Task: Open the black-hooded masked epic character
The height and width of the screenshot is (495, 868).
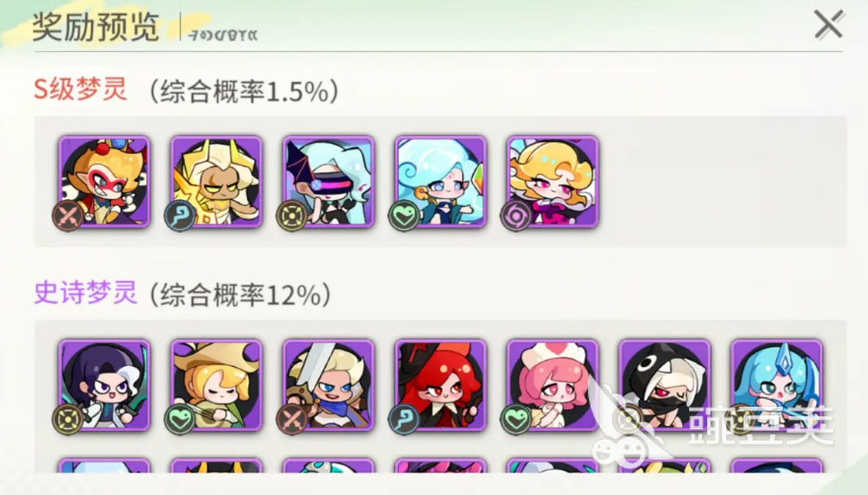Action: [x=665, y=385]
